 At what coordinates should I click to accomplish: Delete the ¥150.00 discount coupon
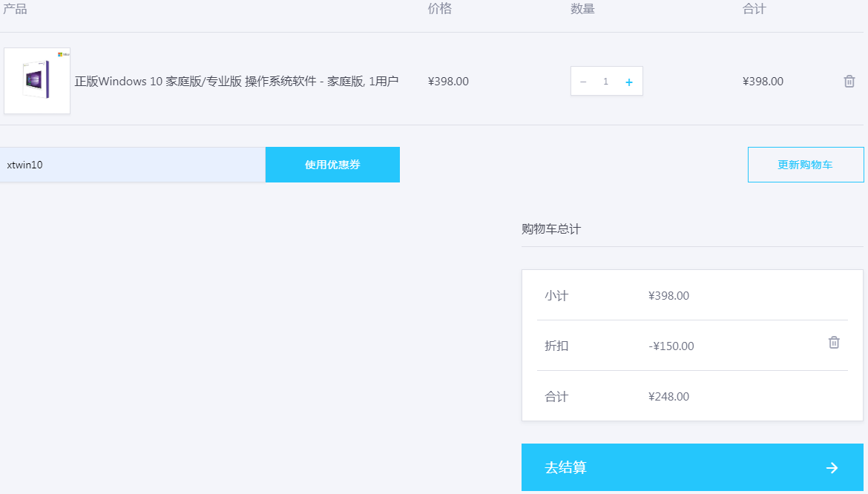point(834,343)
